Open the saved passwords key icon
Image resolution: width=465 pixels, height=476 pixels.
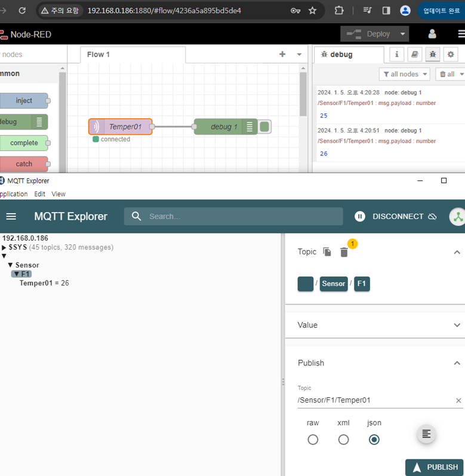point(295,11)
